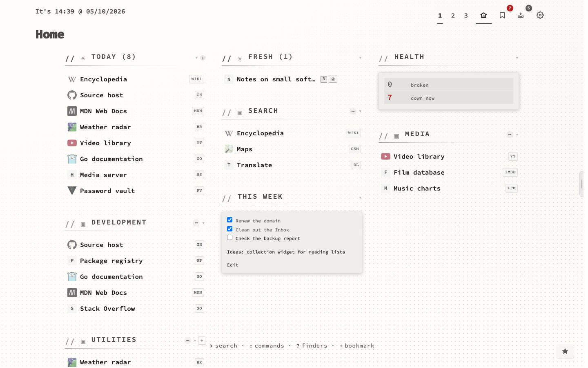Collapse the Today section arrow
This screenshot has height=368, width=588.
196,58
